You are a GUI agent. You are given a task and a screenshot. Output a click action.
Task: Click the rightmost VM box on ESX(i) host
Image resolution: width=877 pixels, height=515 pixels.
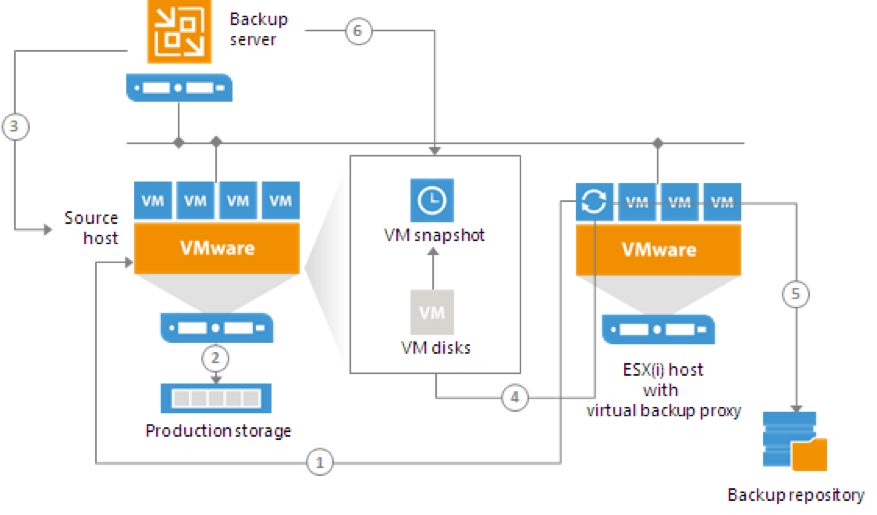(722, 201)
